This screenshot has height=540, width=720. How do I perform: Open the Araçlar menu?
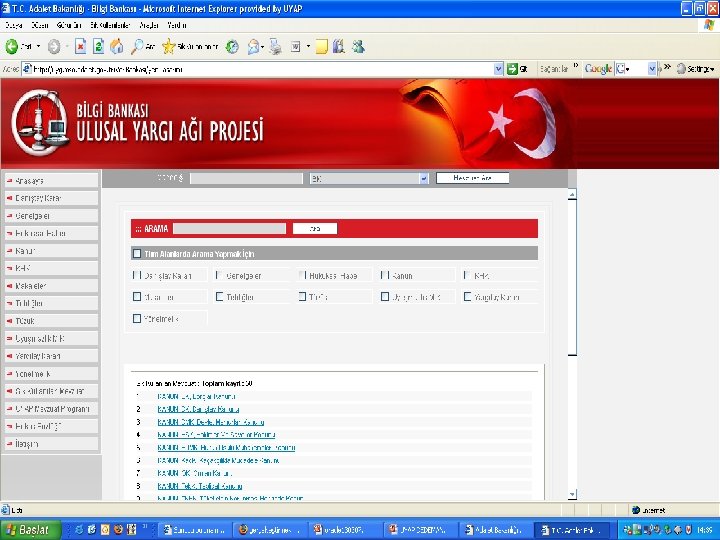(149, 25)
